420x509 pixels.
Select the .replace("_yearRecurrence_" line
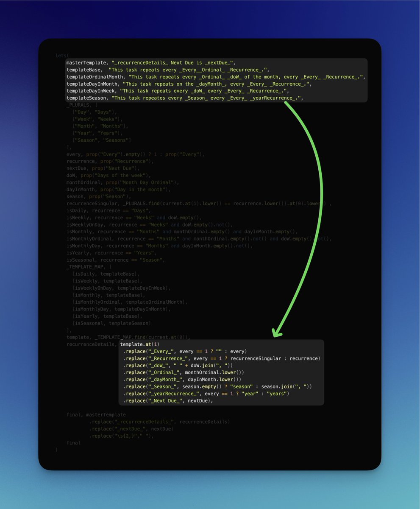(x=206, y=394)
